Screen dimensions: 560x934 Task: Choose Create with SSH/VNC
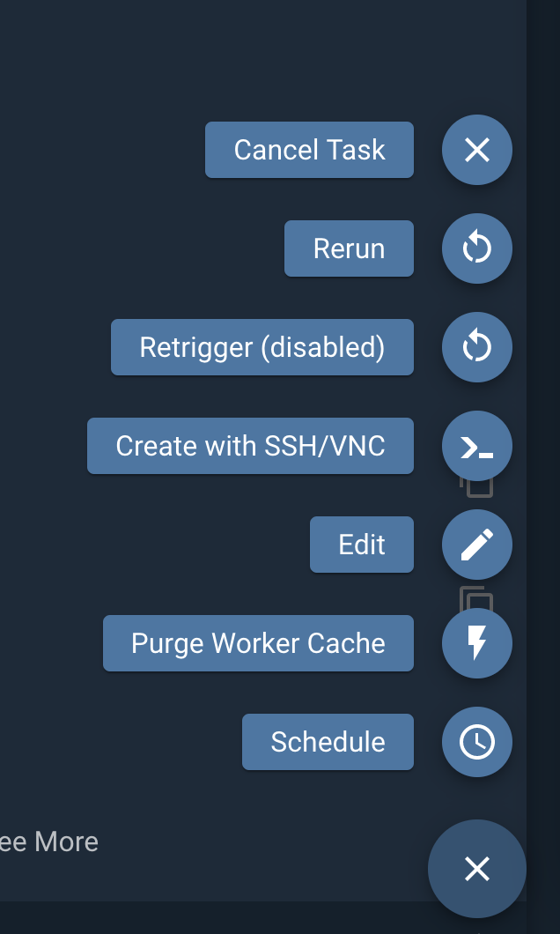point(250,446)
